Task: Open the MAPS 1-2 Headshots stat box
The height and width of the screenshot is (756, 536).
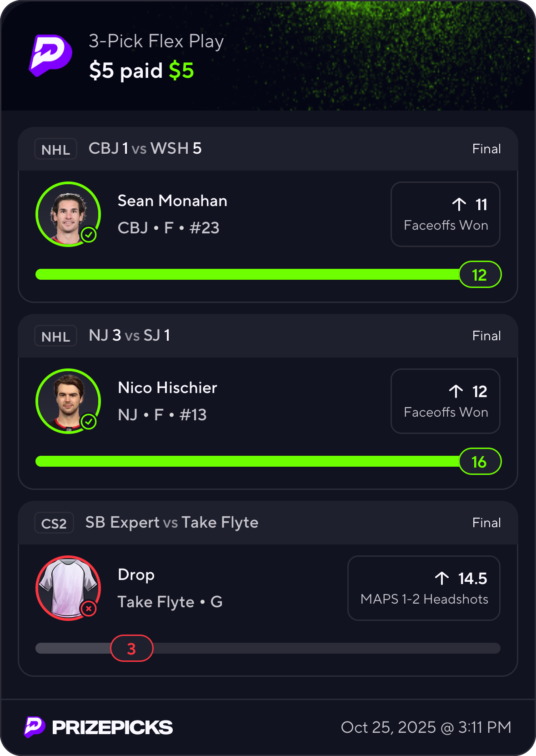Action: (x=424, y=588)
